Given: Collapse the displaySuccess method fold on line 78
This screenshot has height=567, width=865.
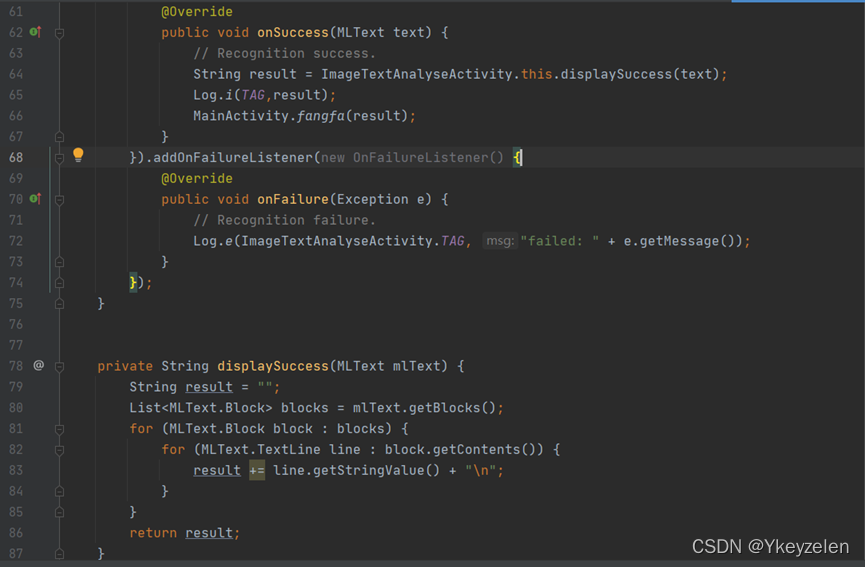Looking at the screenshot, I should click(x=60, y=367).
